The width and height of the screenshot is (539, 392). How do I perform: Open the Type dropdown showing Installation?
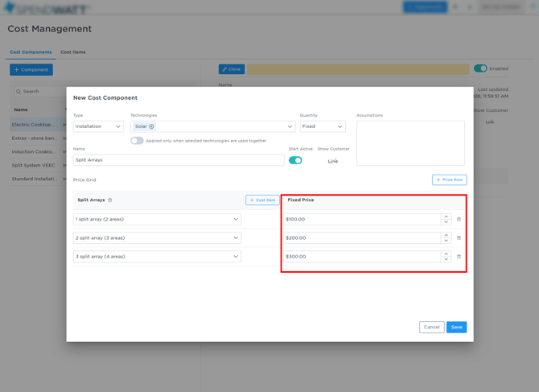tap(98, 126)
